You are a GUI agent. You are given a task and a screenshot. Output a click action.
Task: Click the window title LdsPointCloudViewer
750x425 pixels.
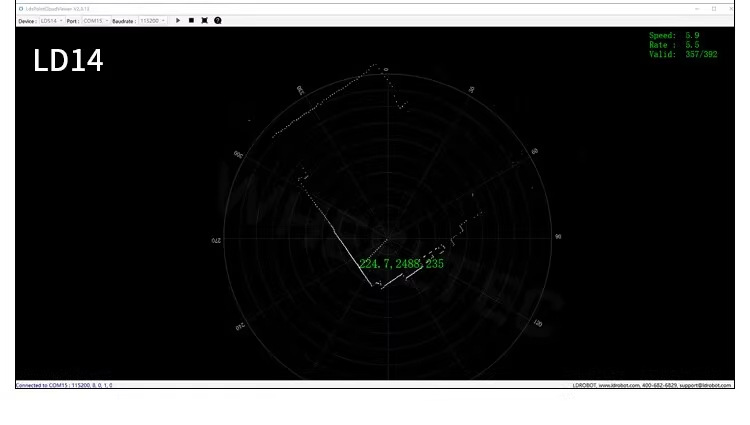pos(57,9)
